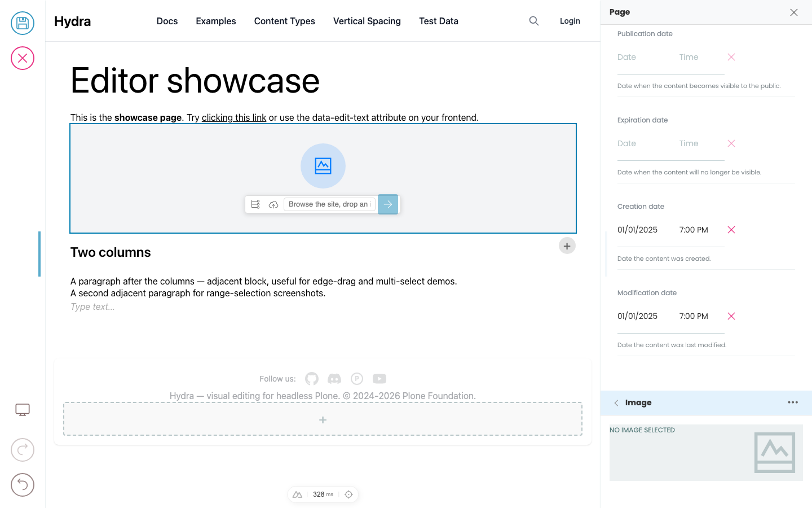This screenshot has width=812, height=508.
Task: Open Nuxt DevTools logo icon
Action: point(298,494)
